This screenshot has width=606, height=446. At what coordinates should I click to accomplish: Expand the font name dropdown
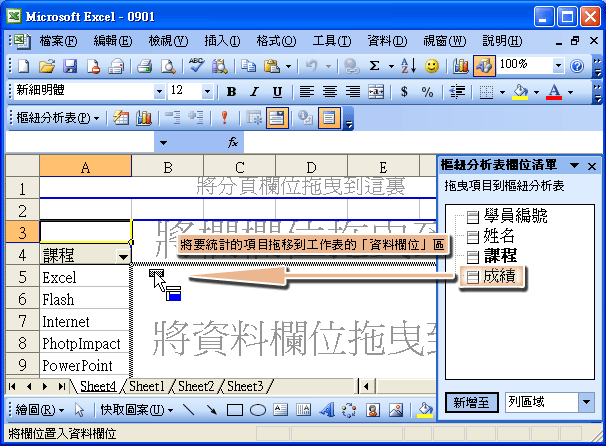coord(159,92)
